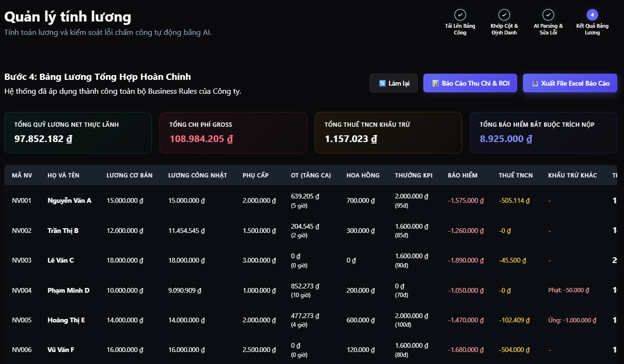The height and width of the screenshot is (364, 624).
Task: Click the Họ Và Tên column header
Action: click(x=64, y=176)
